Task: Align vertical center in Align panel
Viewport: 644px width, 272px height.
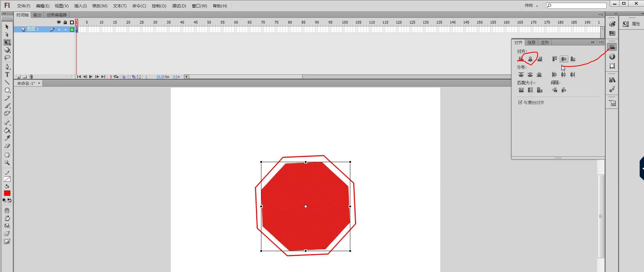Action: point(563,59)
